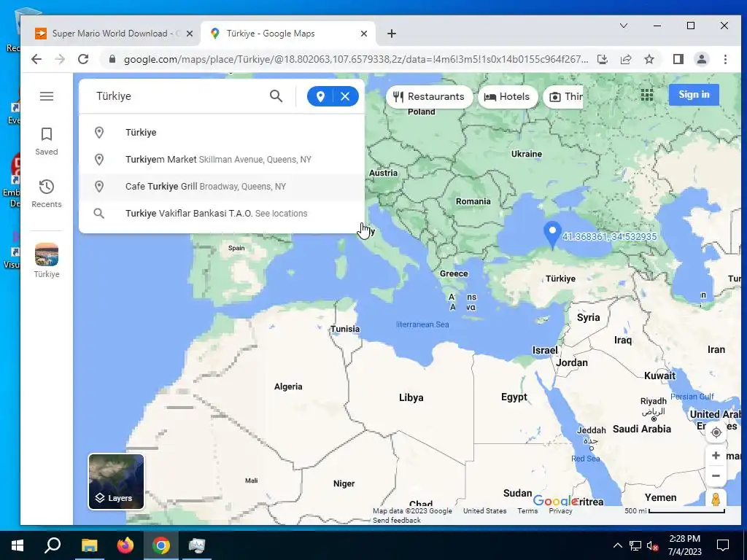This screenshot has width=747, height=560.
Task: Filter by Hotels chip
Action: coord(508,97)
